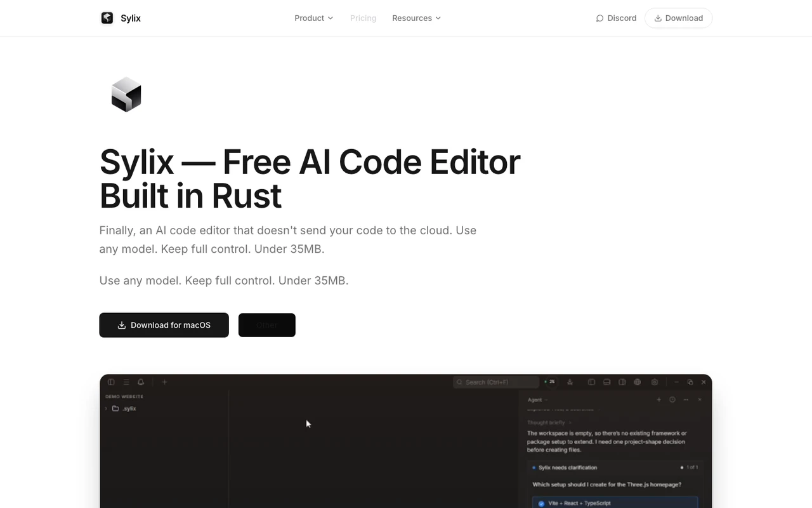Toggle the left panel layout icon beside the agent figure icon
This screenshot has height=508, width=812.
click(x=591, y=382)
